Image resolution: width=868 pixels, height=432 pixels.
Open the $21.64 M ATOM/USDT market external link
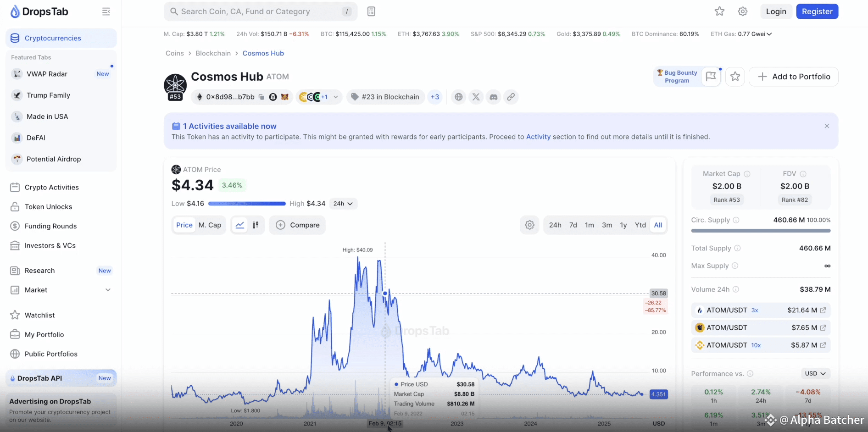pos(823,310)
